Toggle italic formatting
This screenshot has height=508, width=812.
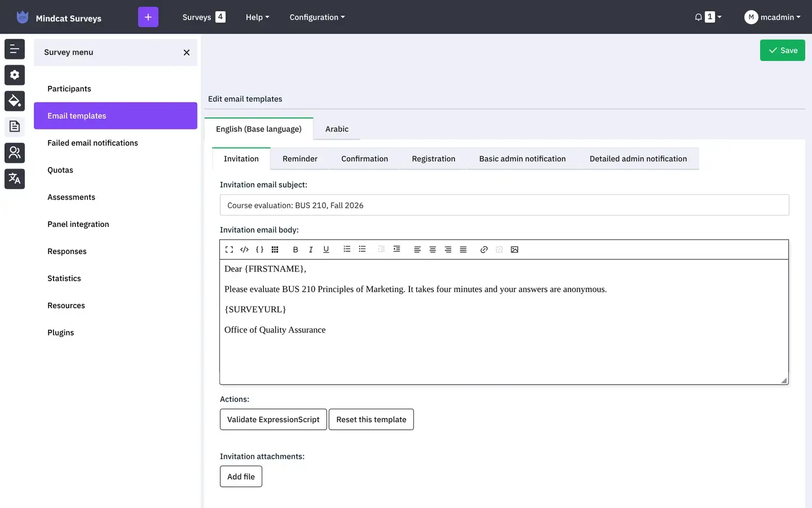(311, 249)
